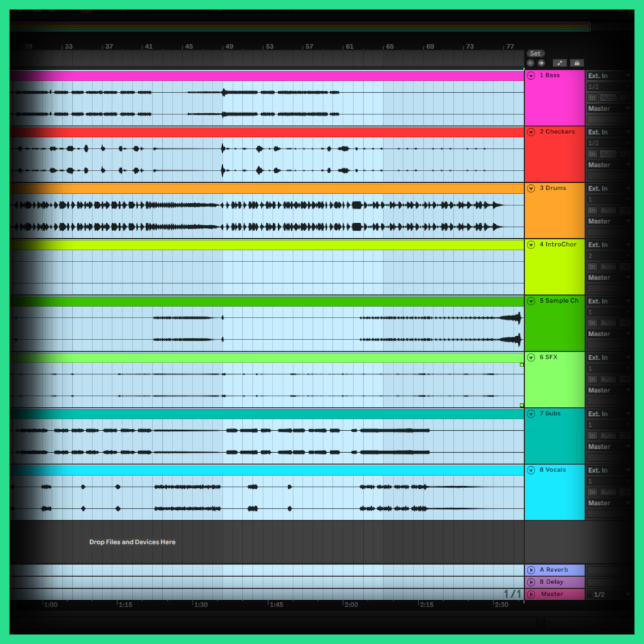Jump to the next locator arrow

(542, 63)
